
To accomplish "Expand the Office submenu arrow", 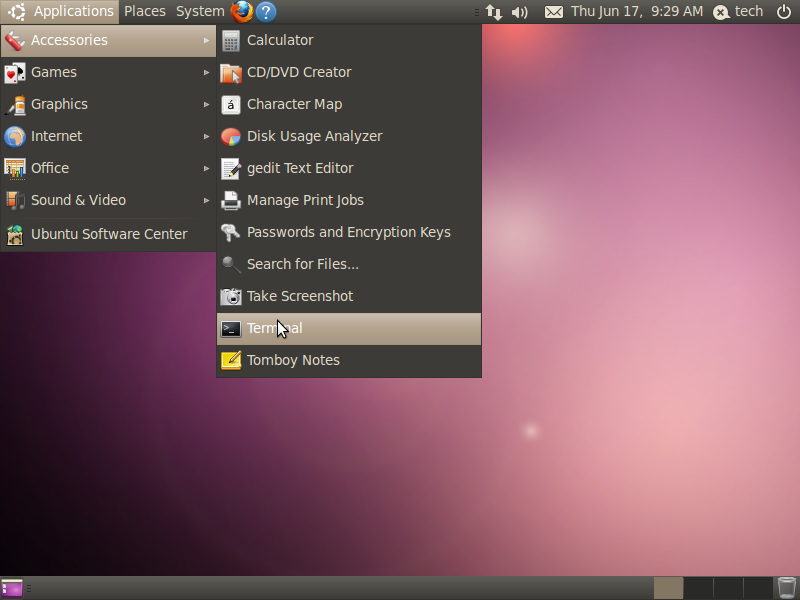I will pos(207,168).
